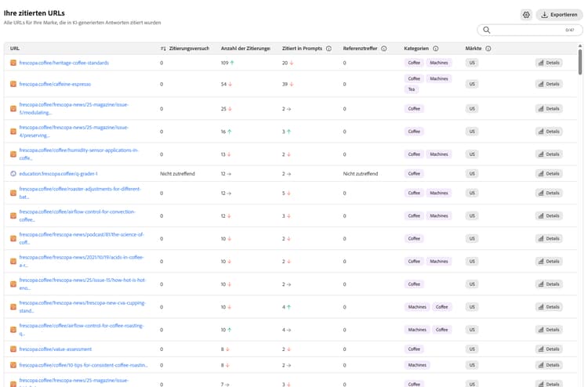Click Details for acids-in-coffee row

coord(549,262)
